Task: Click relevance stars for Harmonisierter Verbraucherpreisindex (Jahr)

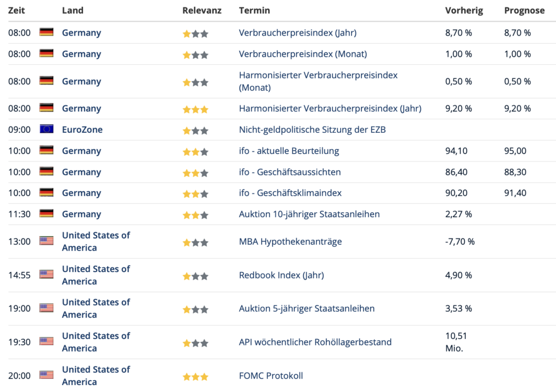Action: (195, 109)
